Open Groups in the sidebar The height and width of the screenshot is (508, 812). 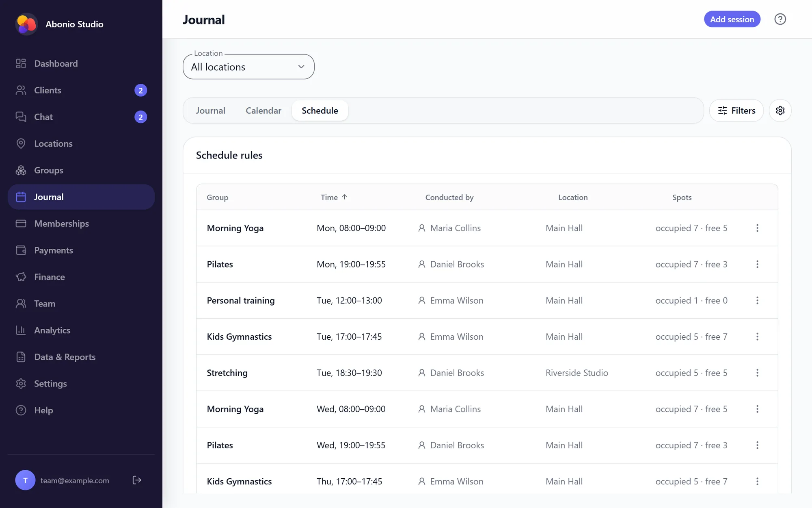81,170
